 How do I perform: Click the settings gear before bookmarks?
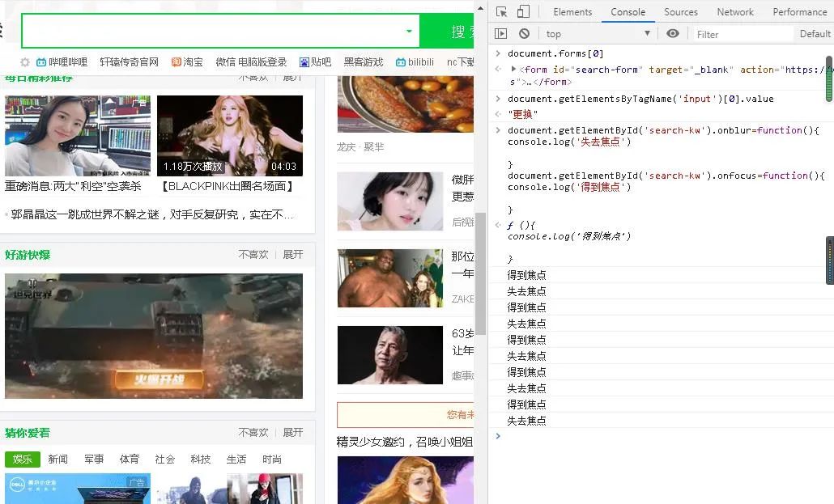click(x=25, y=62)
